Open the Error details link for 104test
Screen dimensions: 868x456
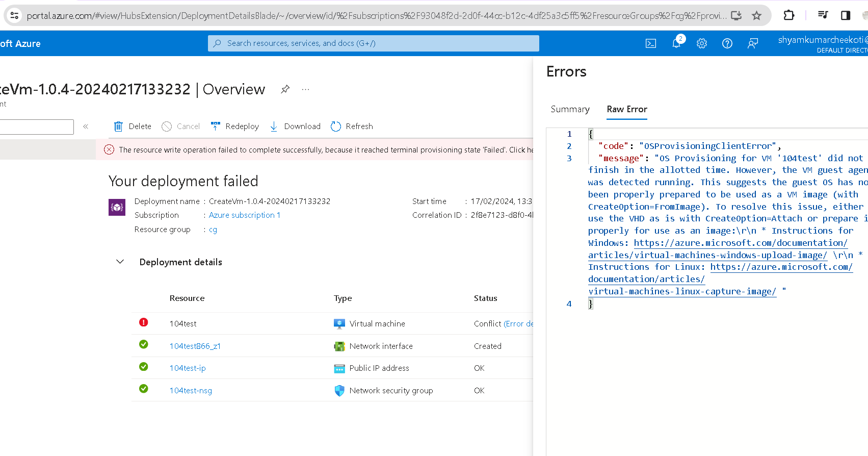tap(518, 324)
